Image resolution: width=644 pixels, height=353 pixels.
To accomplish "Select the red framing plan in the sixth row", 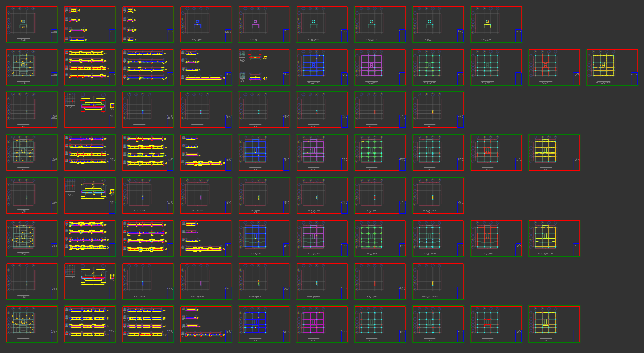I will tap(496, 238).
